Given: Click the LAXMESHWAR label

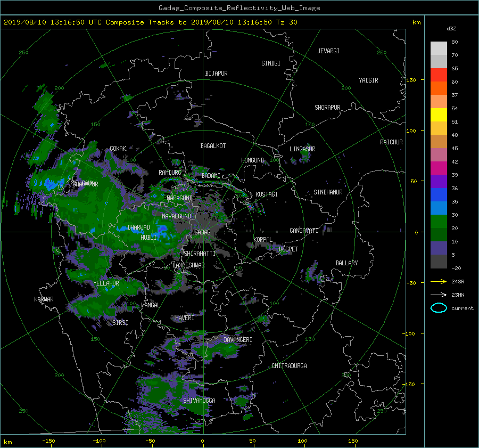Looking at the screenshot, I should pos(188,265).
